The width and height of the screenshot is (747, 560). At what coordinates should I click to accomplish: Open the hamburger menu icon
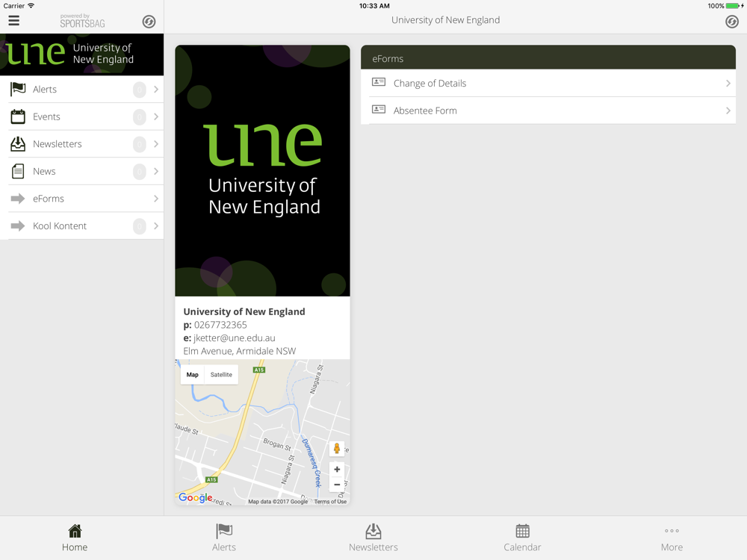pos(13,20)
